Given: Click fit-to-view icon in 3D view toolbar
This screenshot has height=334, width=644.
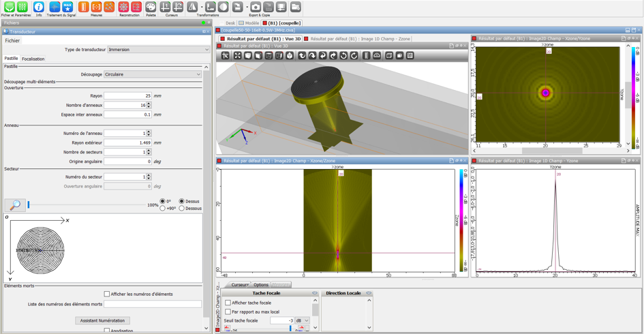Looking at the screenshot, I should click(x=237, y=55).
